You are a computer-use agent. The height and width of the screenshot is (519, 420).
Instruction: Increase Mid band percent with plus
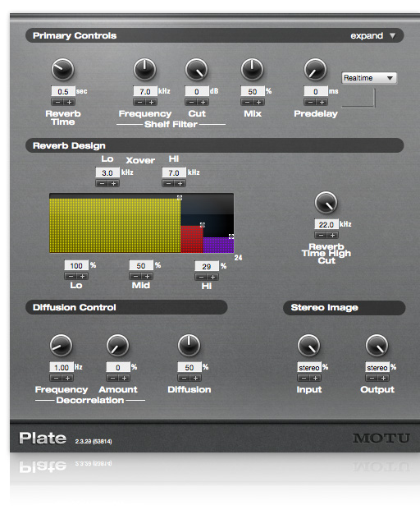pos(148,276)
